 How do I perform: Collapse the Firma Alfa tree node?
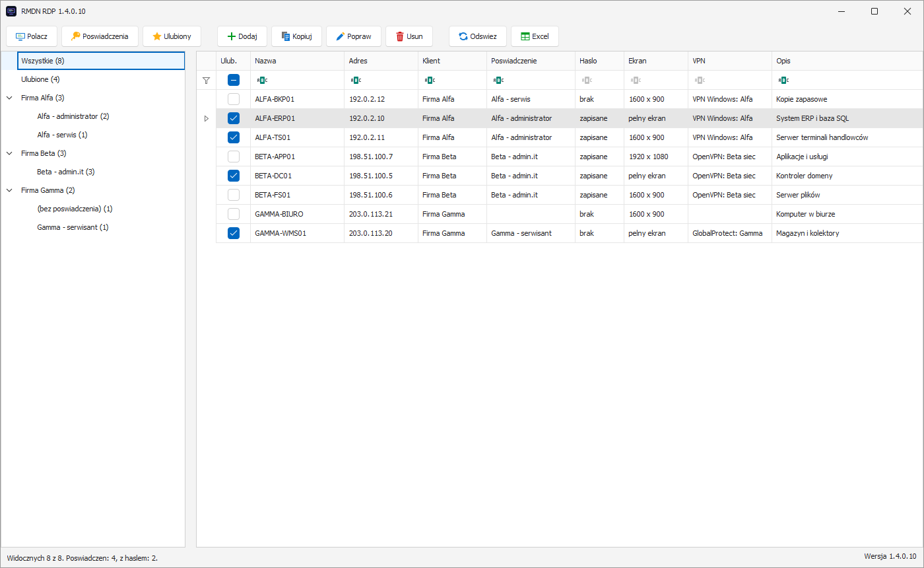coord(9,98)
